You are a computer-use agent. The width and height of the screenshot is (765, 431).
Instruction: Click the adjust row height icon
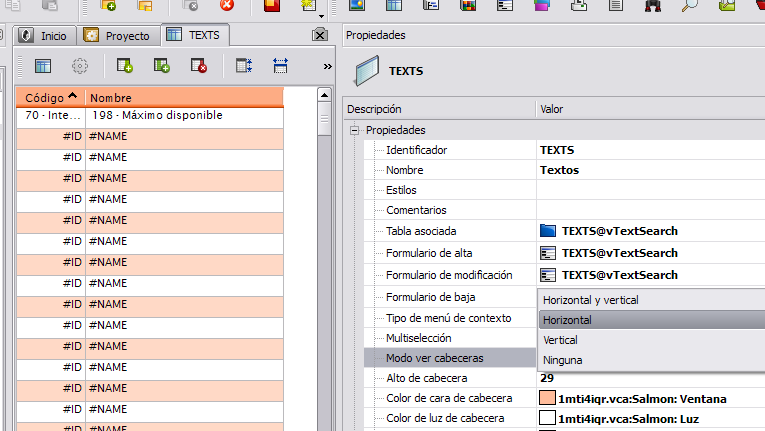(243, 66)
